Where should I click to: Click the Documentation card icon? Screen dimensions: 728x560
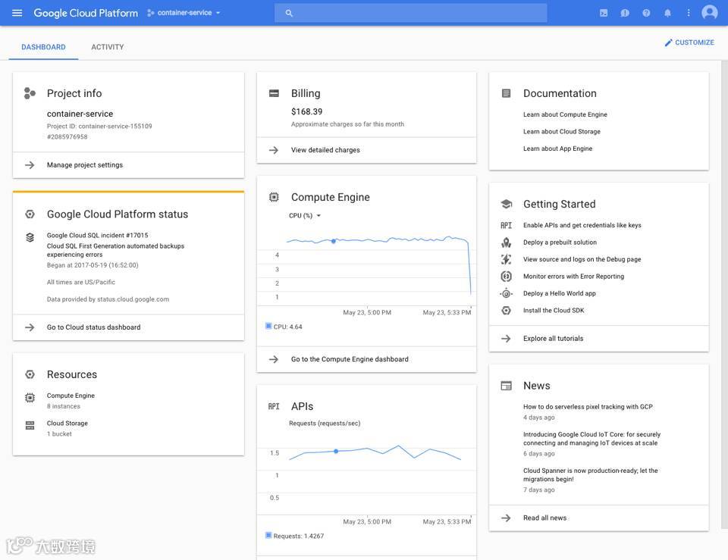(506, 93)
